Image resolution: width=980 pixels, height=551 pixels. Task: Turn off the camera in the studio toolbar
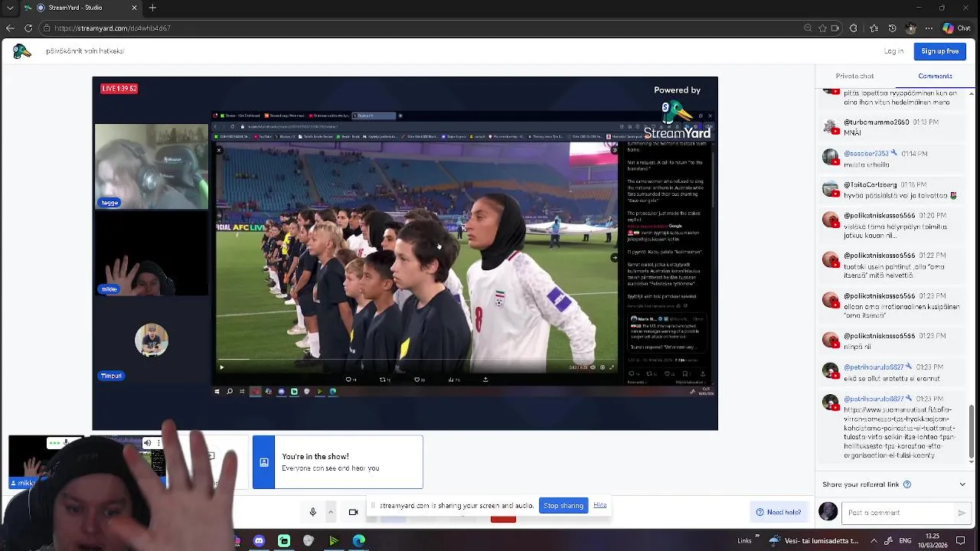click(353, 512)
